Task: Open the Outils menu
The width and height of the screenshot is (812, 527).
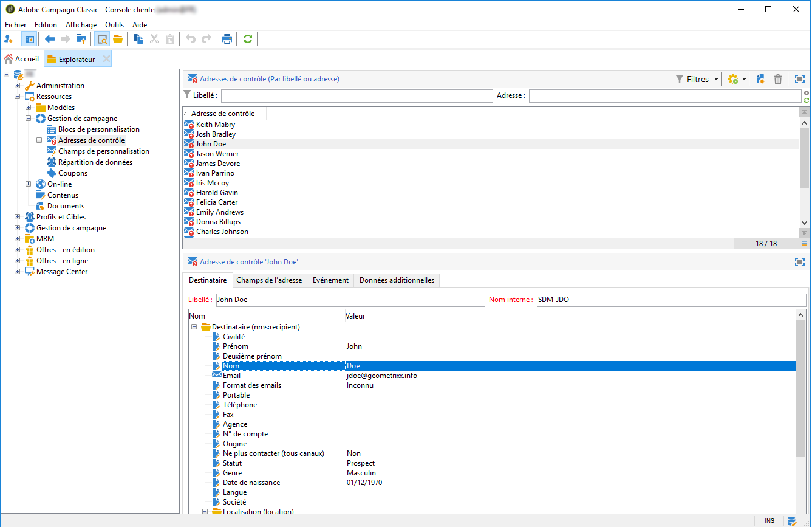Action: pyautogui.click(x=114, y=25)
